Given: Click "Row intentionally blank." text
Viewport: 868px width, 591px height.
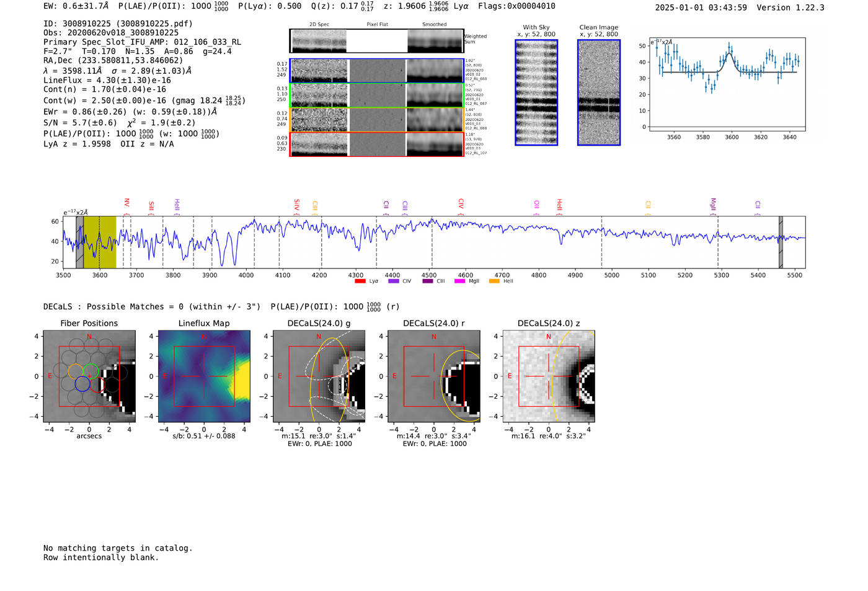Looking at the screenshot, I should tap(101, 558).
